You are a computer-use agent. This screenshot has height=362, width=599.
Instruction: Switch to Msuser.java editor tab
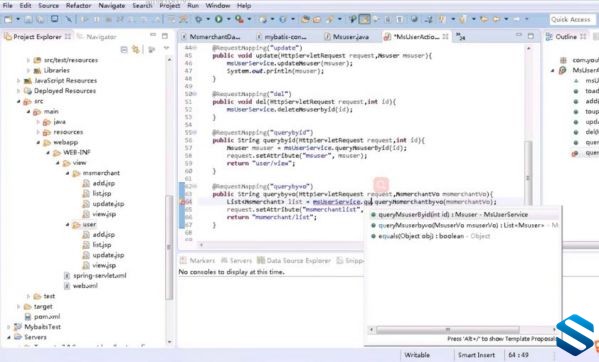click(x=346, y=37)
